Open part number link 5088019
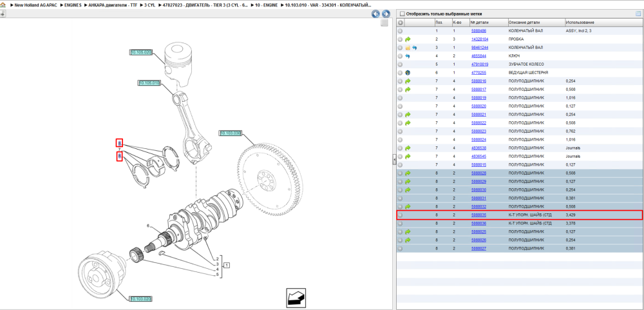 478,98
